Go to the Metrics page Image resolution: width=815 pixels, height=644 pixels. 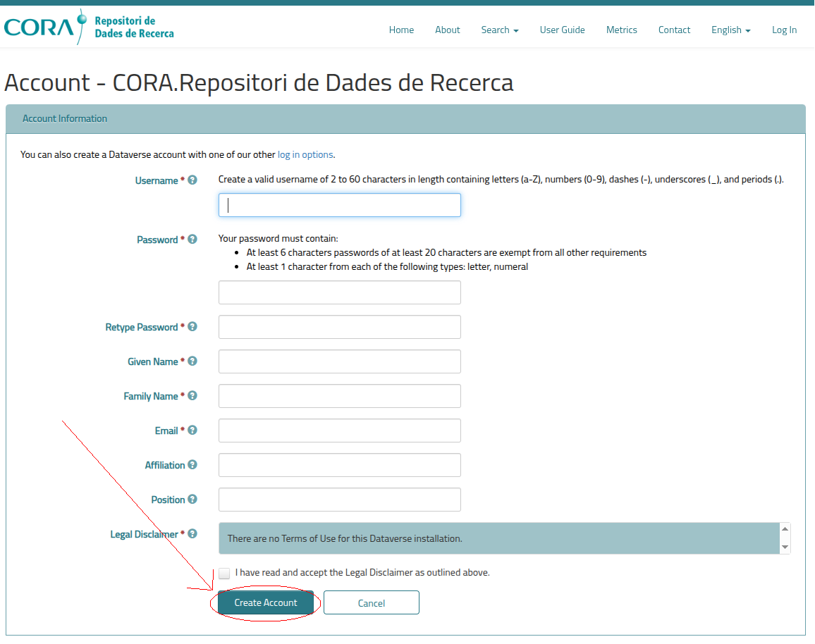[x=621, y=30]
